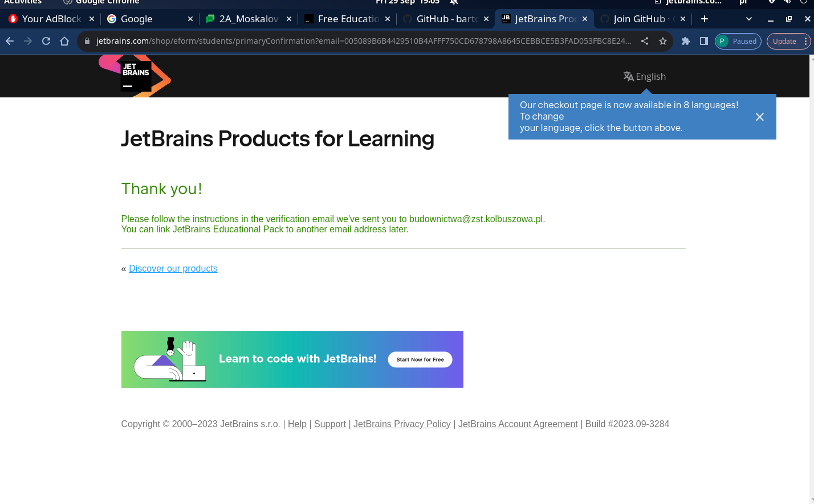The image size is (814, 504).
Task: Open the Extensions puzzle icon
Action: click(686, 41)
